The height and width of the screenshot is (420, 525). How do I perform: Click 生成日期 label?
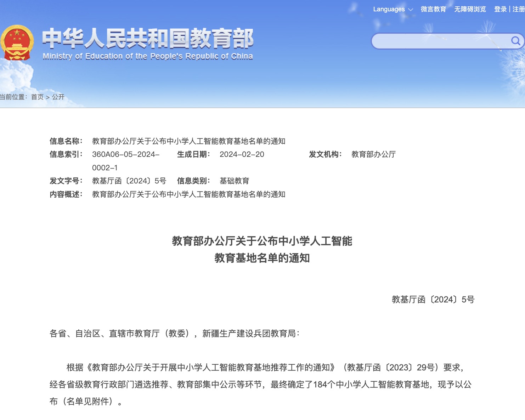(x=193, y=154)
